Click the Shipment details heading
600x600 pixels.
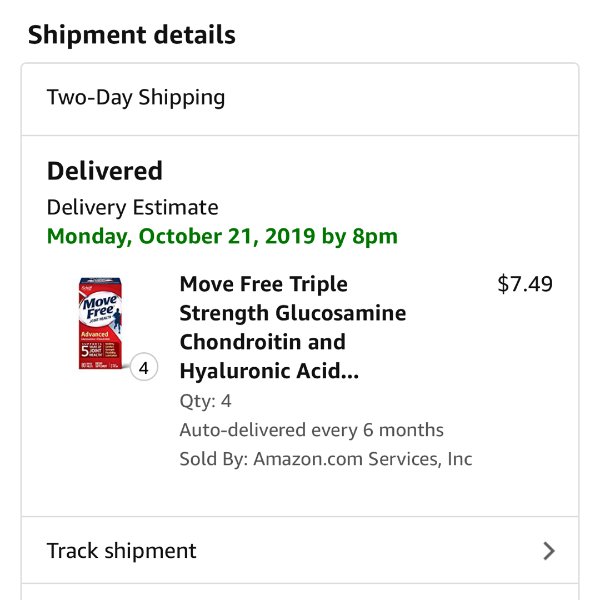[x=132, y=35]
